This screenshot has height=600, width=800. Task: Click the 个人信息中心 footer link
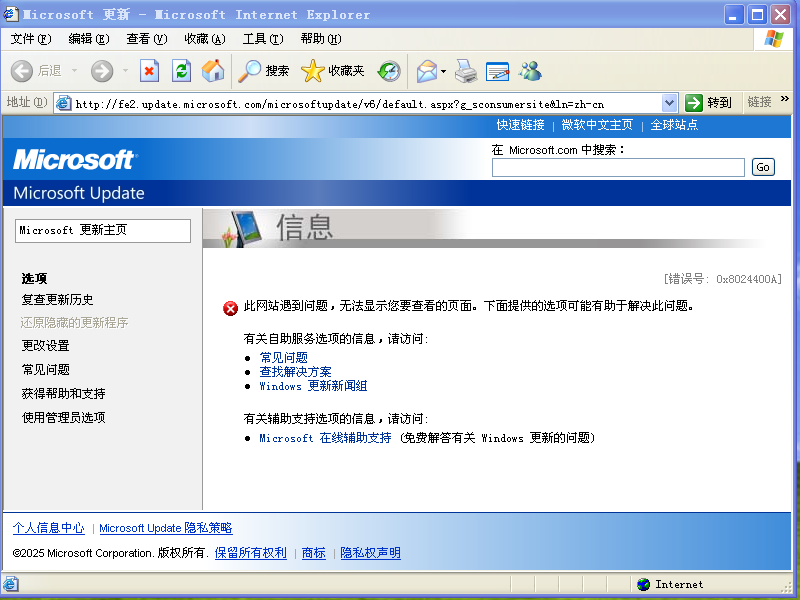tap(48, 528)
